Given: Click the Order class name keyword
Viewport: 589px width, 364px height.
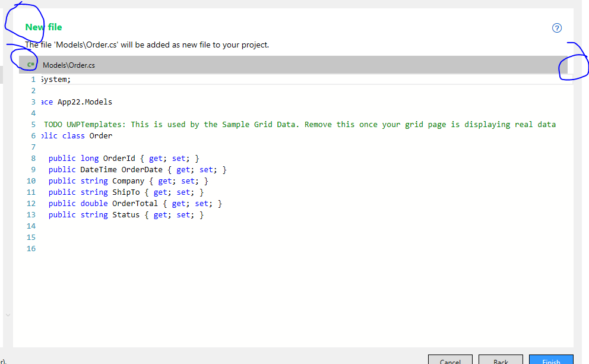Looking at the screenshot, I should [x=101, y=135].
